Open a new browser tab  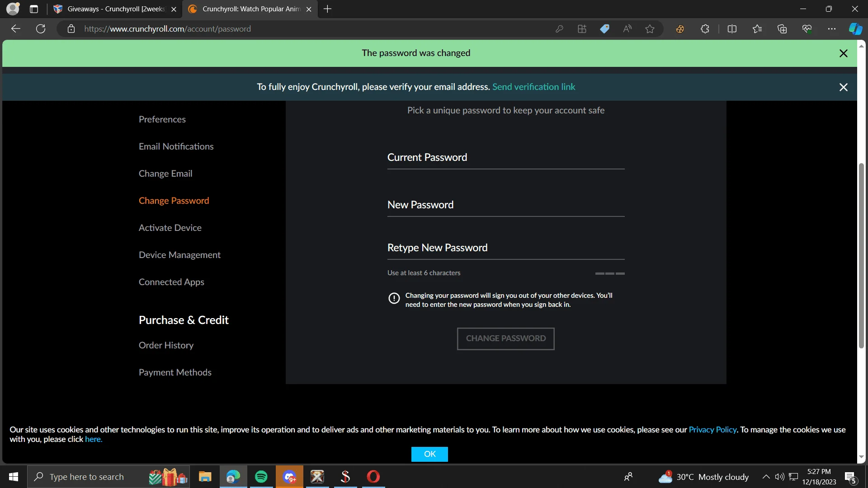pos(328,9)
